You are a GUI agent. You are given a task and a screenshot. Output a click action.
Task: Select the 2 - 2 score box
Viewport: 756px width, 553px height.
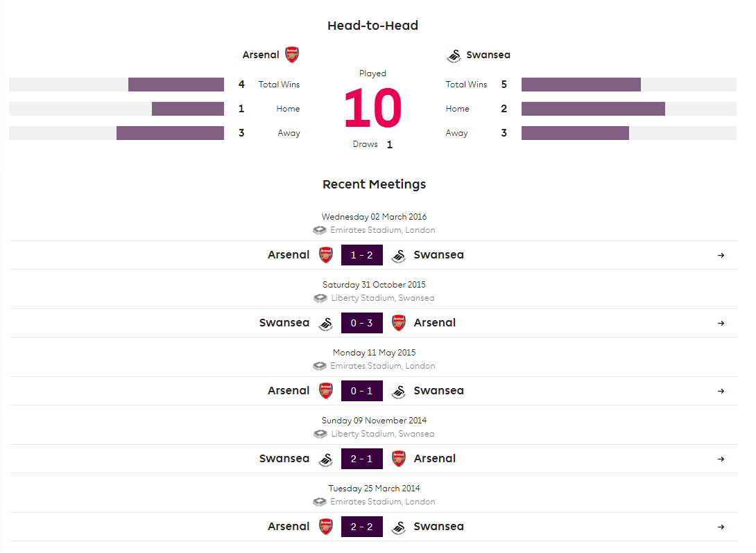point(361,527)
